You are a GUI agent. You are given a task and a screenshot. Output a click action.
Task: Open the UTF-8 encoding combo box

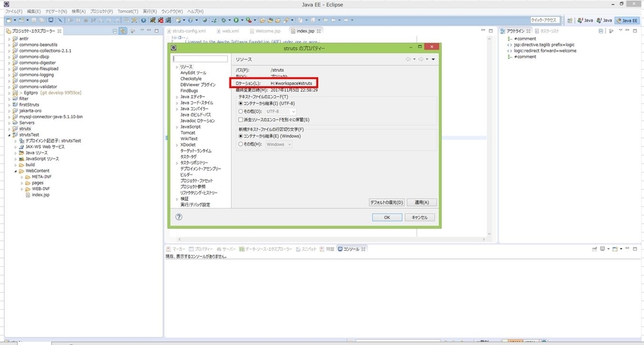point(280,111)
